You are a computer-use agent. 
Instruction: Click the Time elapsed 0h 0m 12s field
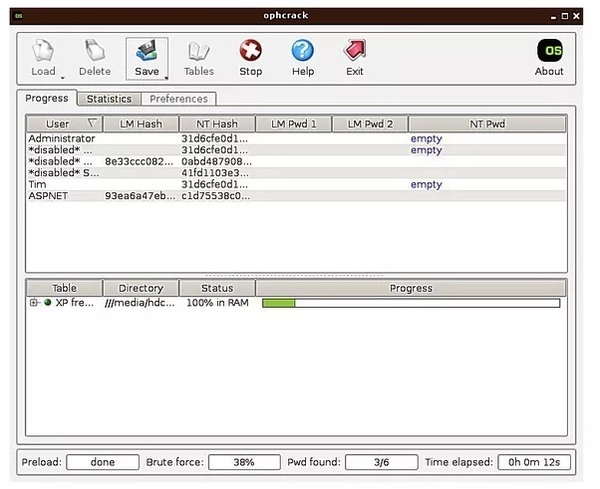click(x=534, y=462)
